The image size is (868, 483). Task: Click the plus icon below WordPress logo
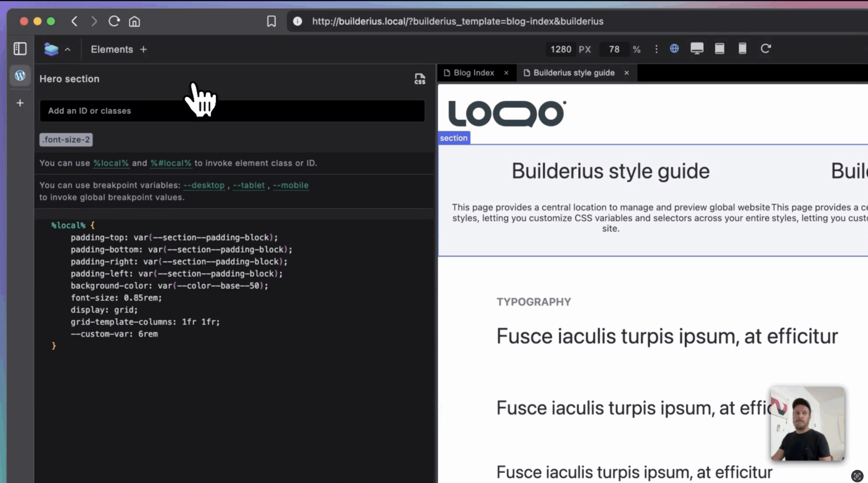pyautogui.click(x=20, y=103)
